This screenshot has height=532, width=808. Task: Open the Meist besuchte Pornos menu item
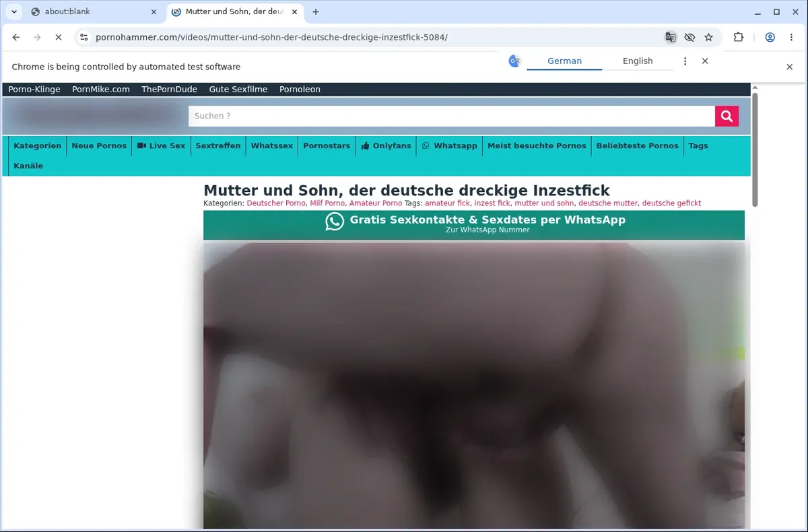coord(537,145)
